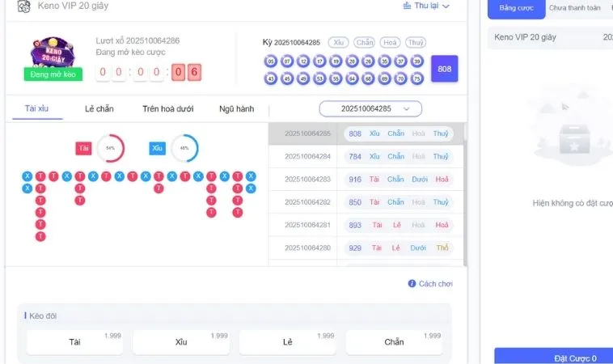Screen dimensions: 613x364
Task: Select history row 202510064284
Action: [366, 156]
